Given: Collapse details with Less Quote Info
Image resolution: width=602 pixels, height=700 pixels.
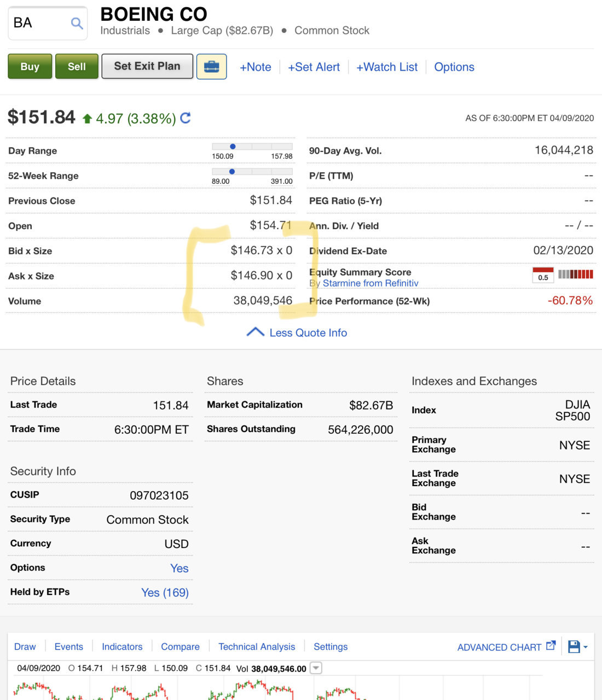Looking at the screenshot, I should [x=297, y=332].
